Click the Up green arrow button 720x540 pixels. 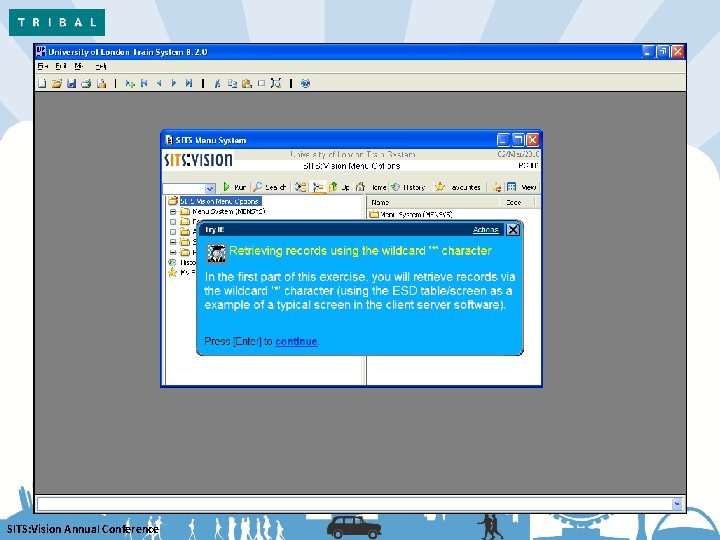[x=340, y=187]
